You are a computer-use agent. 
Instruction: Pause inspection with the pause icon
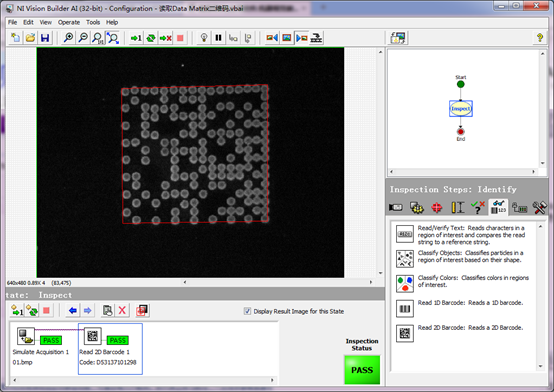click(218, 38)
